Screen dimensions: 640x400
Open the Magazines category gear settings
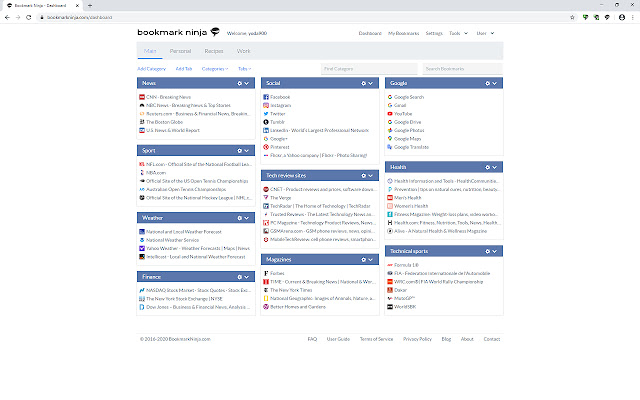pyautogui.click(x=364, y=260)
